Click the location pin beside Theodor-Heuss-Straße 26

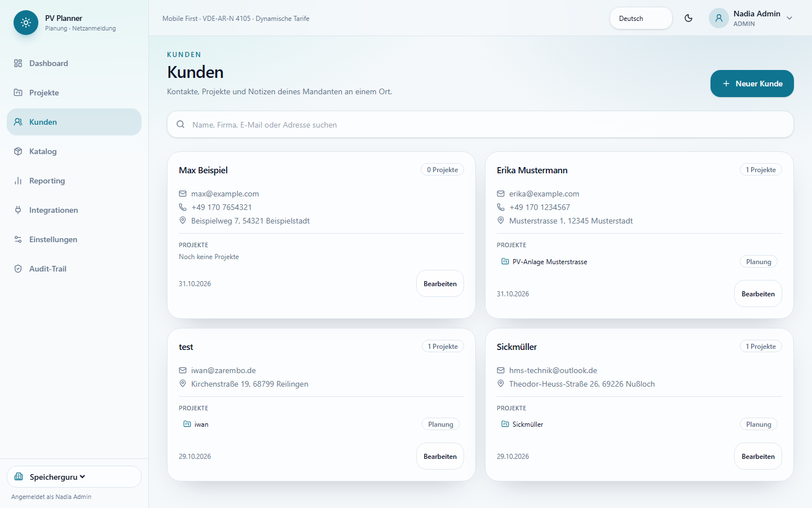pyautogui.click(x=501, y=384)
